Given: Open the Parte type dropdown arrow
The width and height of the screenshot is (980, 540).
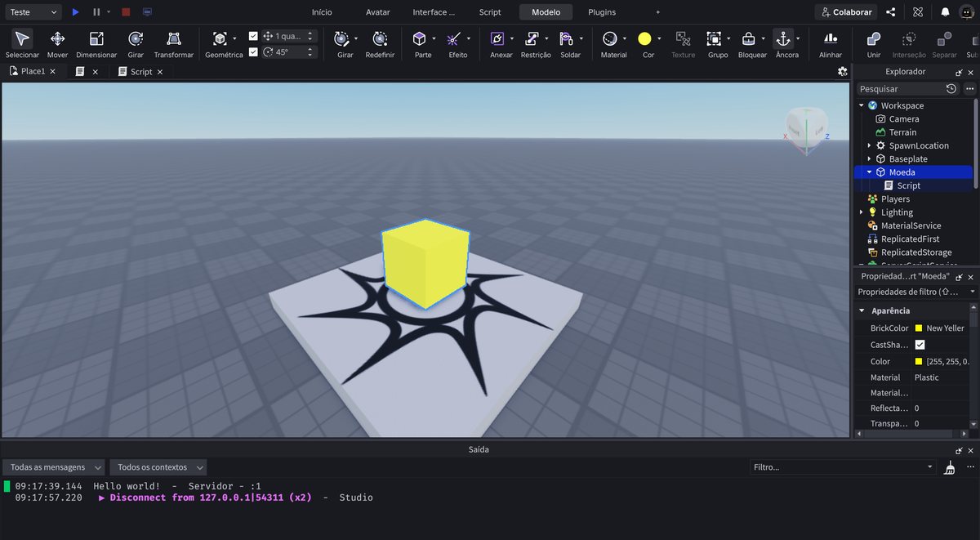Looking at the screenshot, I should (x=434, y=38).
